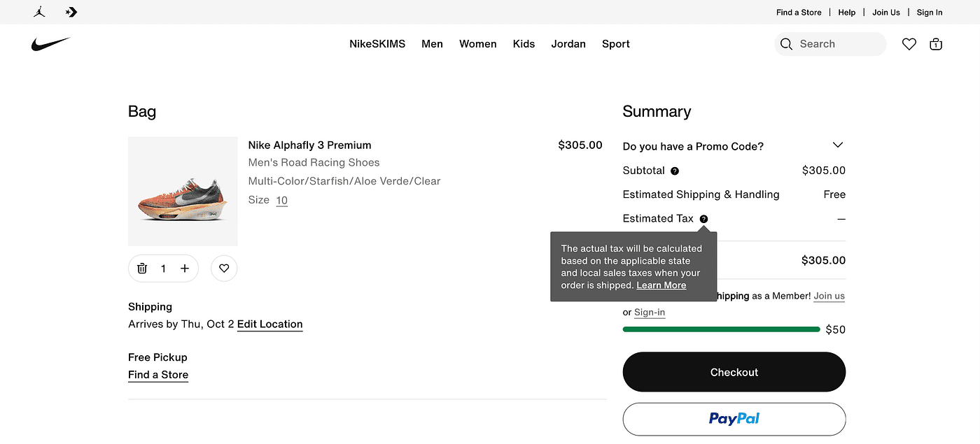The height and width of the screenshot is (444, 980).
Task: Go to the Nike swoosh homepage logo
Action: (x=50, y=44)
